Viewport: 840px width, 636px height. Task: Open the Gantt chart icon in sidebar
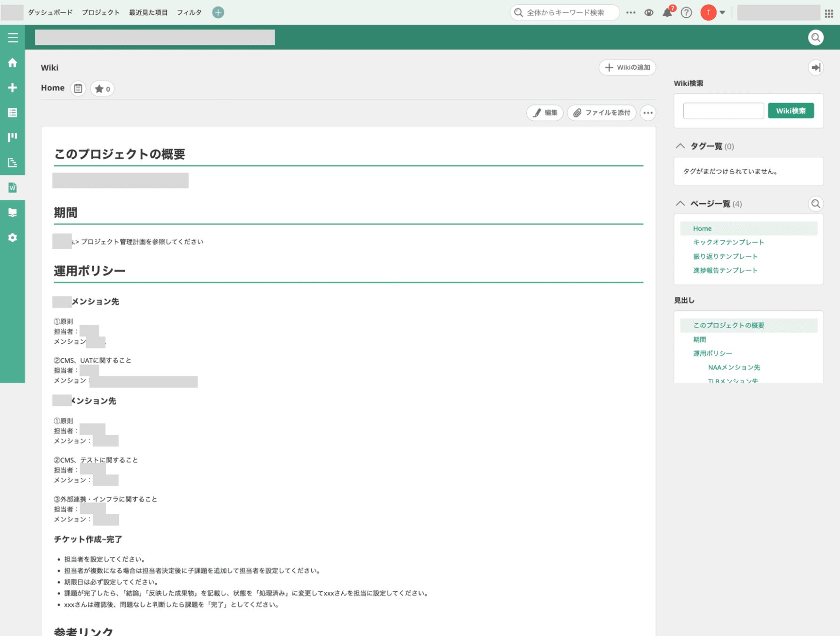(13, 163)
